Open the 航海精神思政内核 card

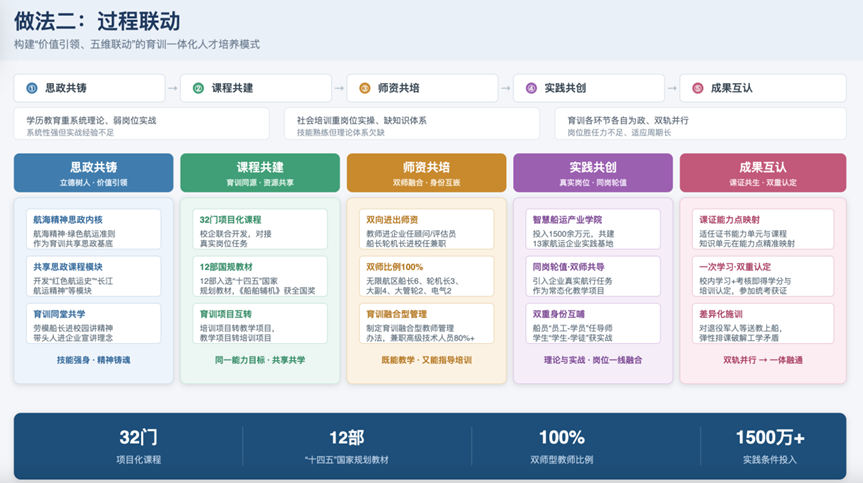94,229
